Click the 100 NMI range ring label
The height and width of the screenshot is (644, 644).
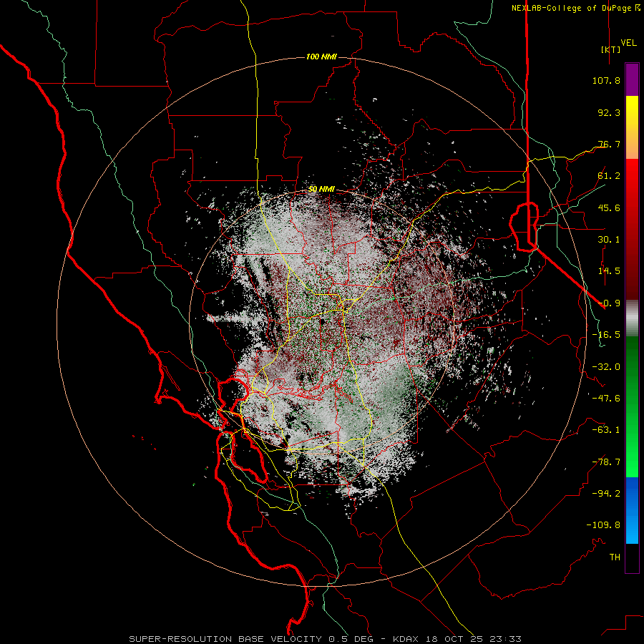[321, 57]
